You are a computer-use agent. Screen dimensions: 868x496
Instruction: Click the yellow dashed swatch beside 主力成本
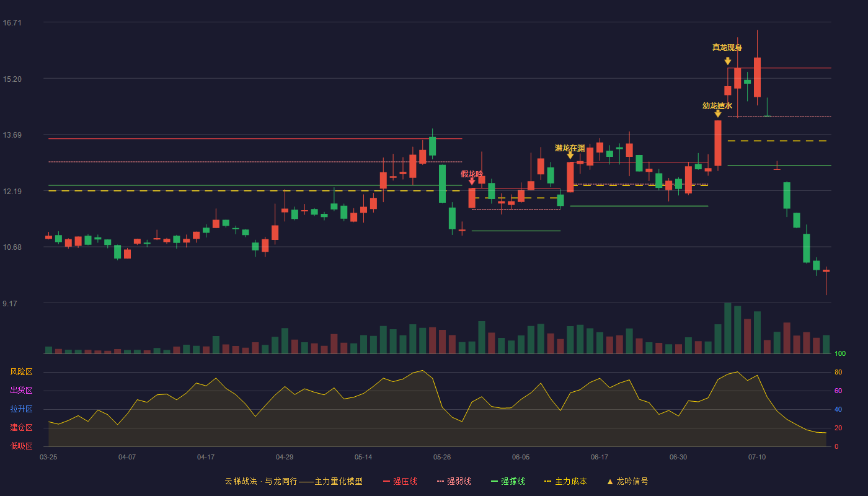(x=547, y=481)
